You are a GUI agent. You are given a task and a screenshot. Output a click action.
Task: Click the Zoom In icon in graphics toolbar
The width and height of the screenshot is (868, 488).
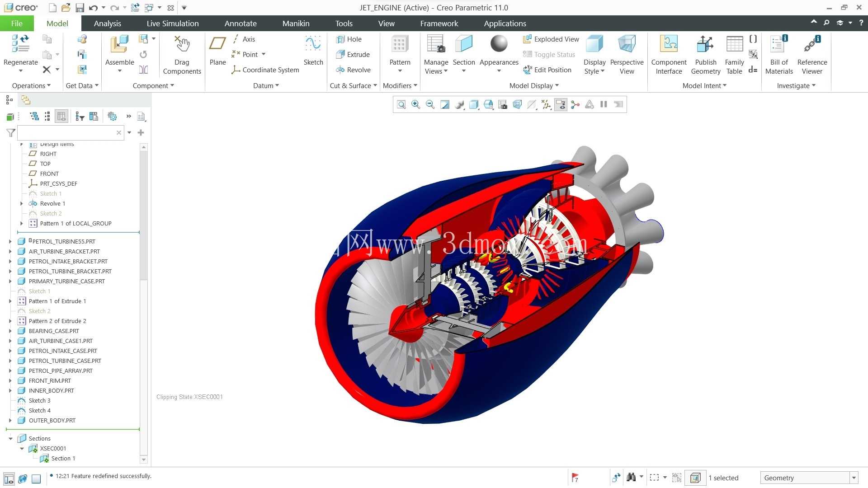(x=415, y=105)
